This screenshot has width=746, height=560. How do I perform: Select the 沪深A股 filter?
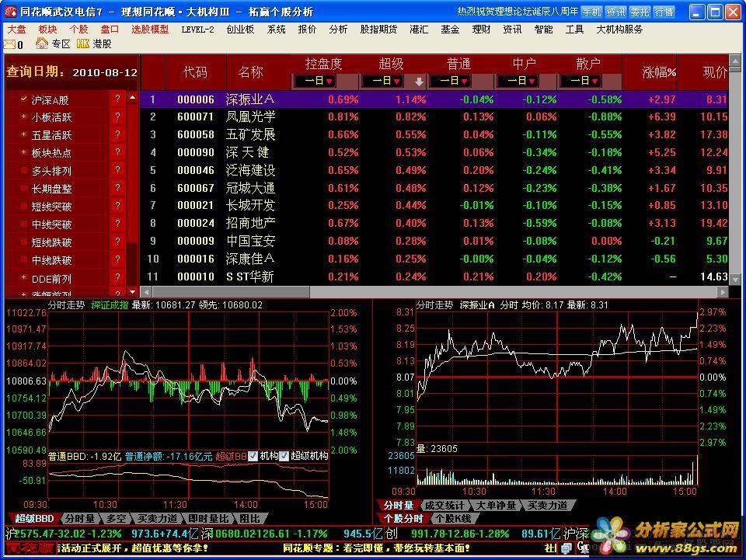click(x=50, y=100)
